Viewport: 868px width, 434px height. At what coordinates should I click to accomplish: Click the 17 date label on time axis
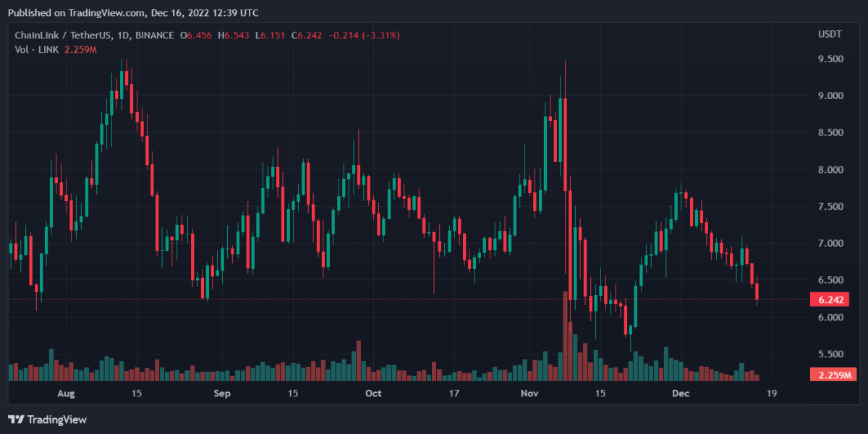(x=454, y=394)
